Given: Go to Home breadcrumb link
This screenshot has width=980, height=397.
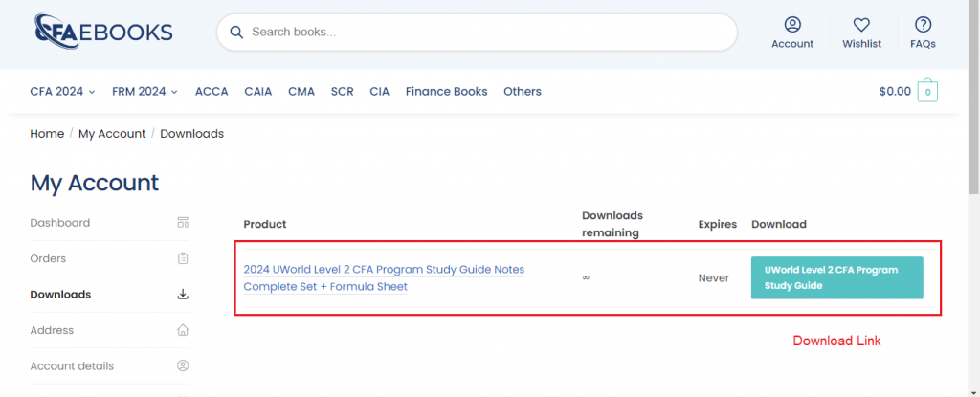Looking at the screenshot, I should tap(47, 133).
